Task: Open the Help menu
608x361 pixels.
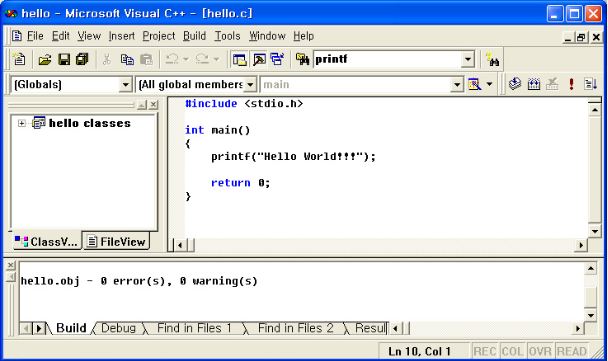Action: click(303, 36)
